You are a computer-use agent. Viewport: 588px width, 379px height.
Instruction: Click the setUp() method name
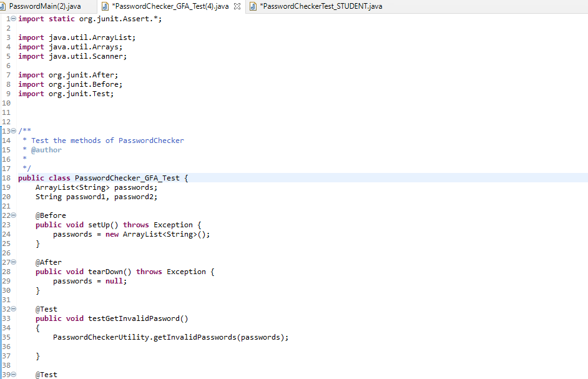tap(103, 225)
